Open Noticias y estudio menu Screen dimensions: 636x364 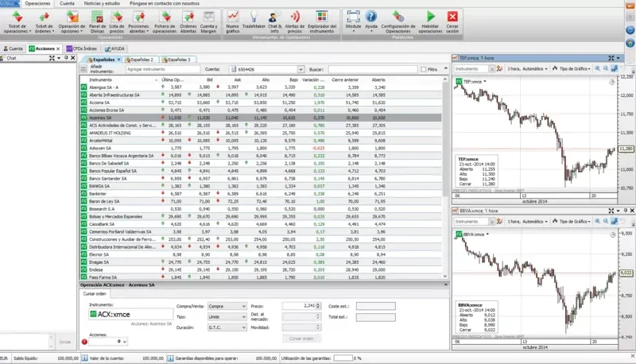[x=102, y=3]
